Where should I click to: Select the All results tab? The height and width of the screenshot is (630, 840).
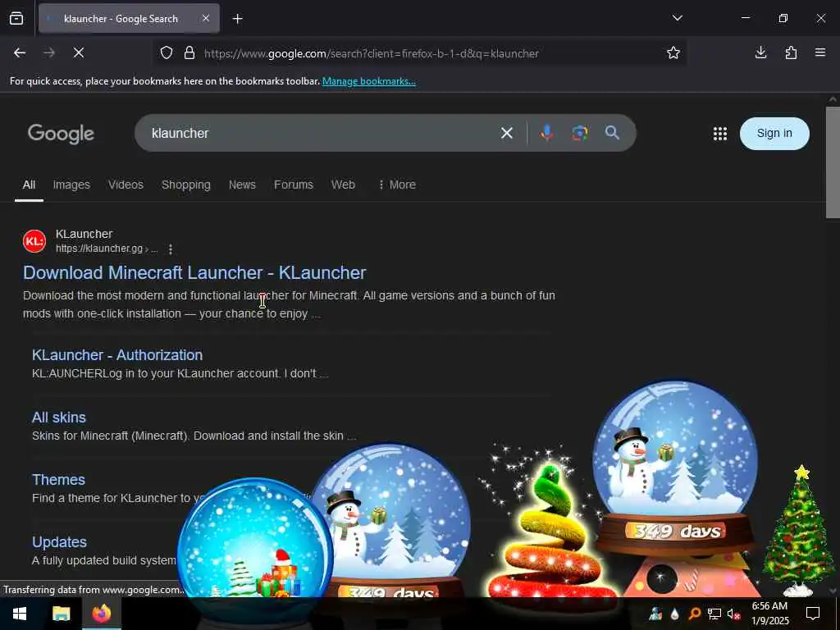tap(29, 185)
